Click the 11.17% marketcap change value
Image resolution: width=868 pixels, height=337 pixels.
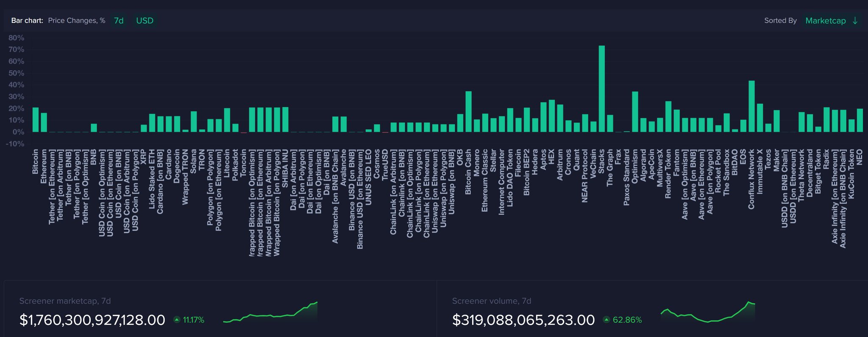[194, 320]
